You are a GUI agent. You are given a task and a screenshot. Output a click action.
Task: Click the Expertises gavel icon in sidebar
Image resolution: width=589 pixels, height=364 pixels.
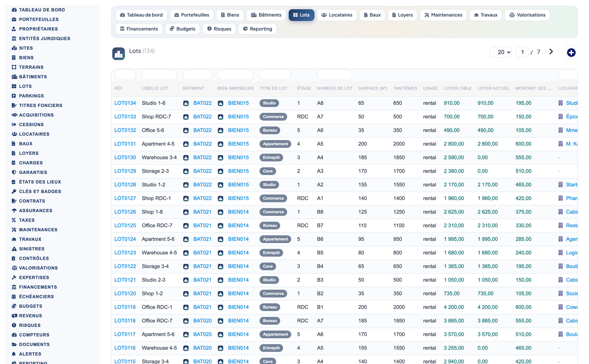pos(14,277)
